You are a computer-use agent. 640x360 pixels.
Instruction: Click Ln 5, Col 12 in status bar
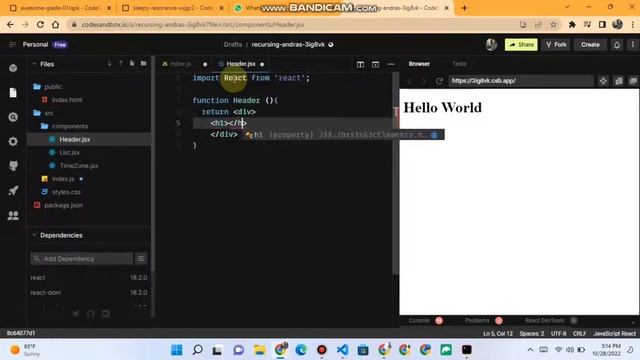tap(498, 333)
